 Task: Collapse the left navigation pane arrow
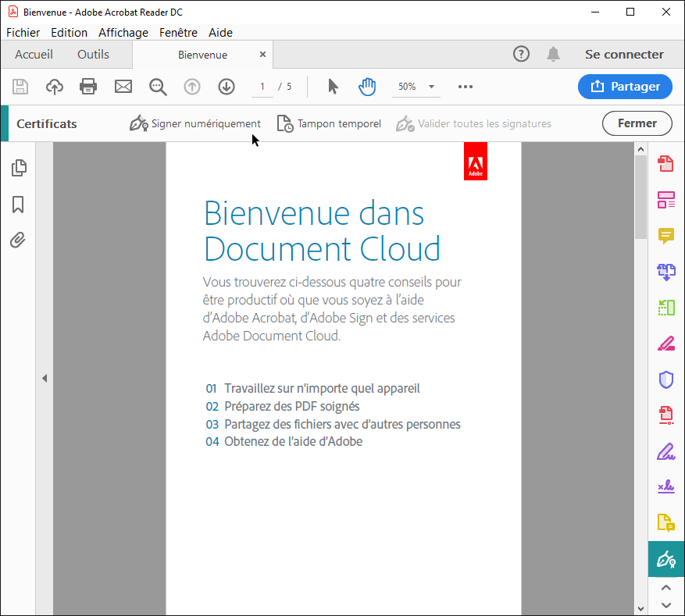44,378
